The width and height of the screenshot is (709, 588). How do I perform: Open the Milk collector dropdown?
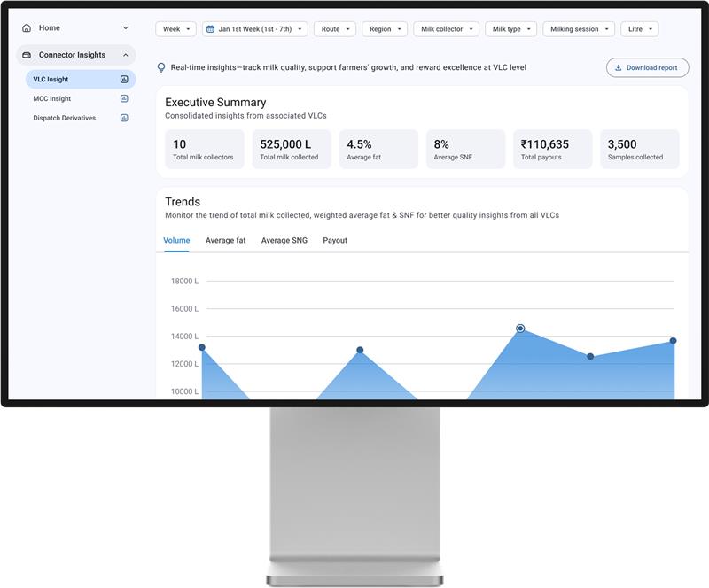[446, 29]
